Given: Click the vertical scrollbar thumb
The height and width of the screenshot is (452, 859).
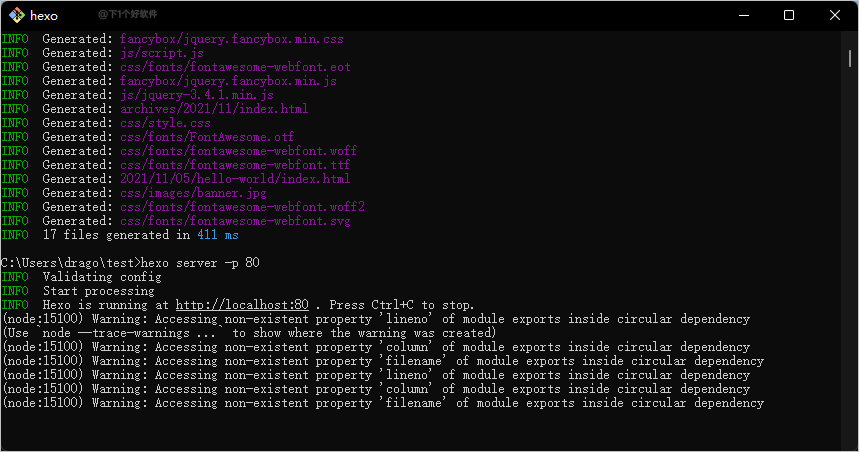Looking at the screenshot, I should pyautogui.click(x=851, y=58).
